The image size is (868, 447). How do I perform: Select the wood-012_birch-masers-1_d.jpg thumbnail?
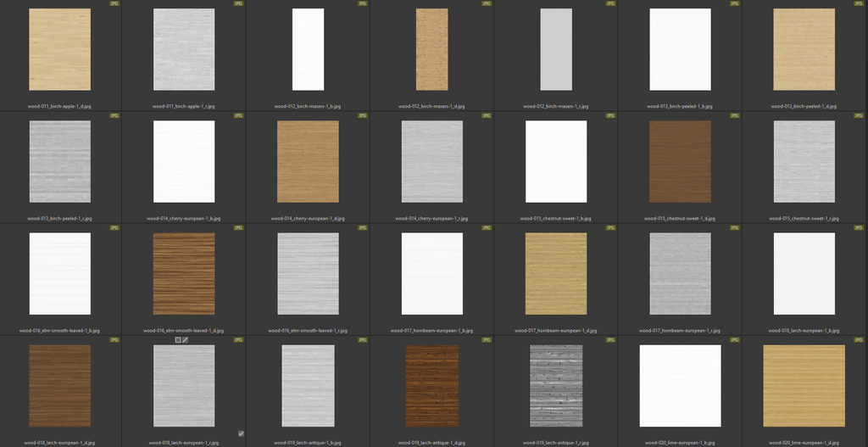click(431, 49)
